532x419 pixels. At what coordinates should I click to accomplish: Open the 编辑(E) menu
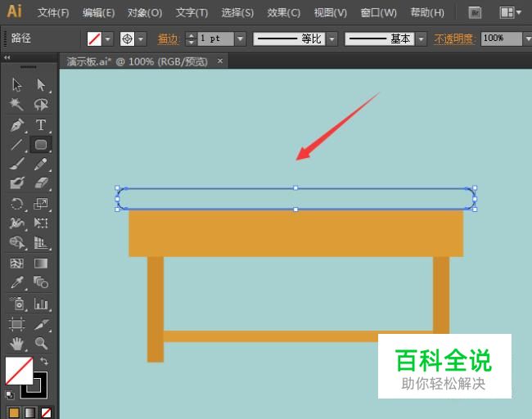(x=98, y=13)
